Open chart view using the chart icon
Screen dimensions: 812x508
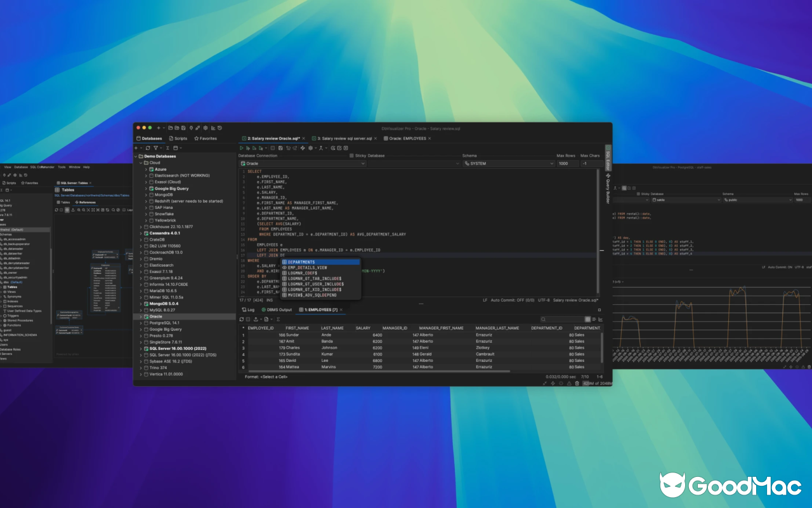click(601, 319)
